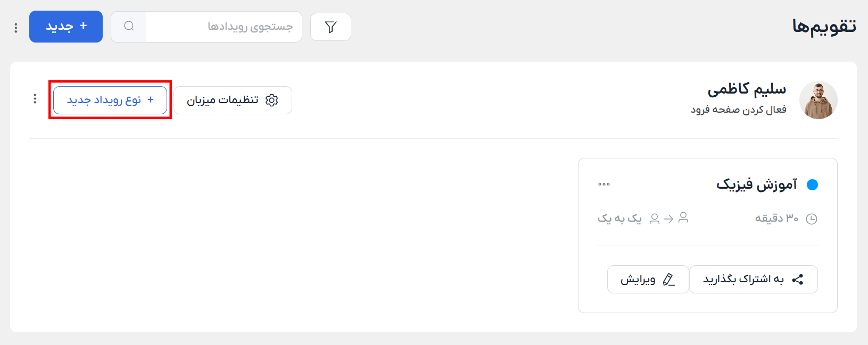Click the search magnifier icon

(129, 26)
